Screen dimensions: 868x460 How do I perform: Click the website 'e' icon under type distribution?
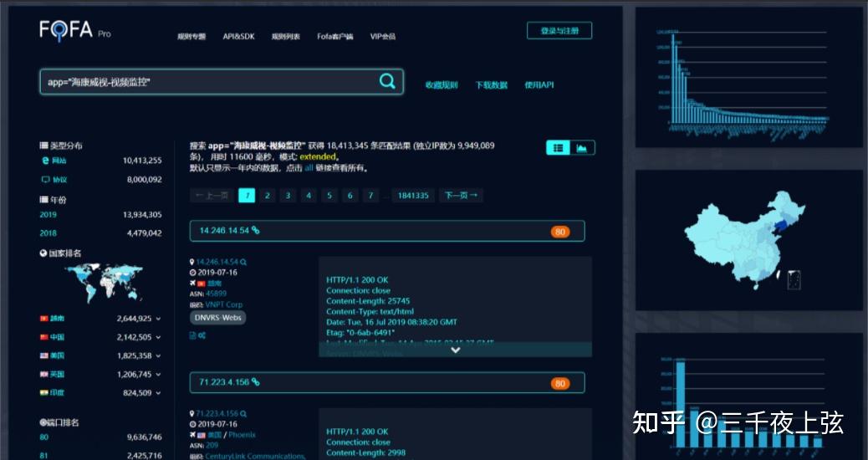tap(45, 161)
